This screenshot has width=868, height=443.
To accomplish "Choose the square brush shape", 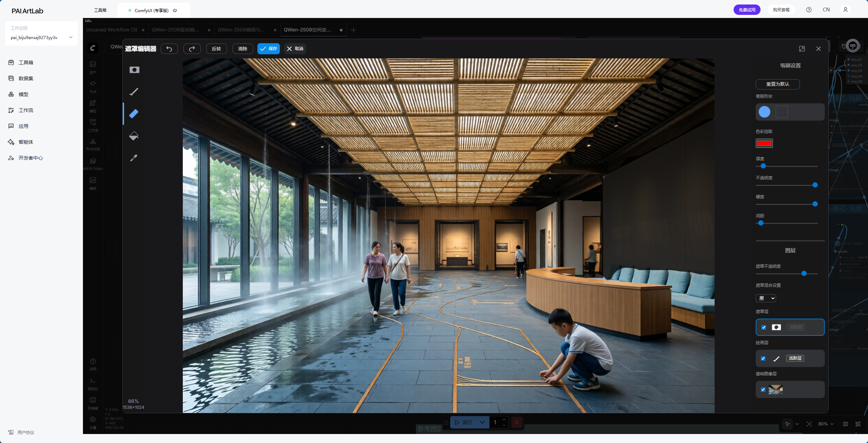I will click(782, 112).
